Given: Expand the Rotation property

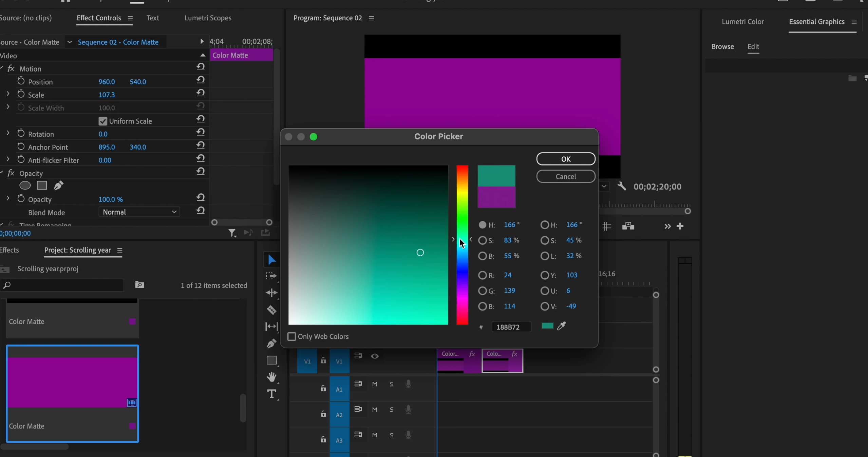Looking at the screenshot, I should click(x=8, y=133).
